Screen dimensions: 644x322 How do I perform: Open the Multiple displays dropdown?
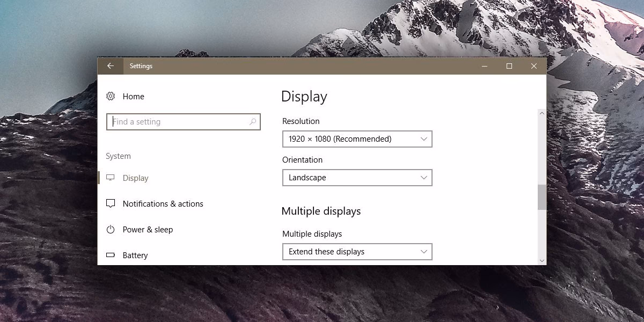(357, 251)
